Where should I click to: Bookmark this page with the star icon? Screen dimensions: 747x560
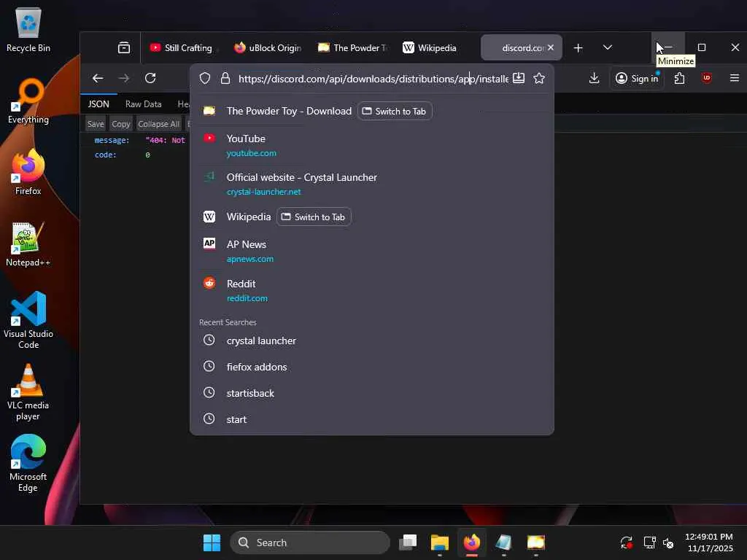[539, 78]
